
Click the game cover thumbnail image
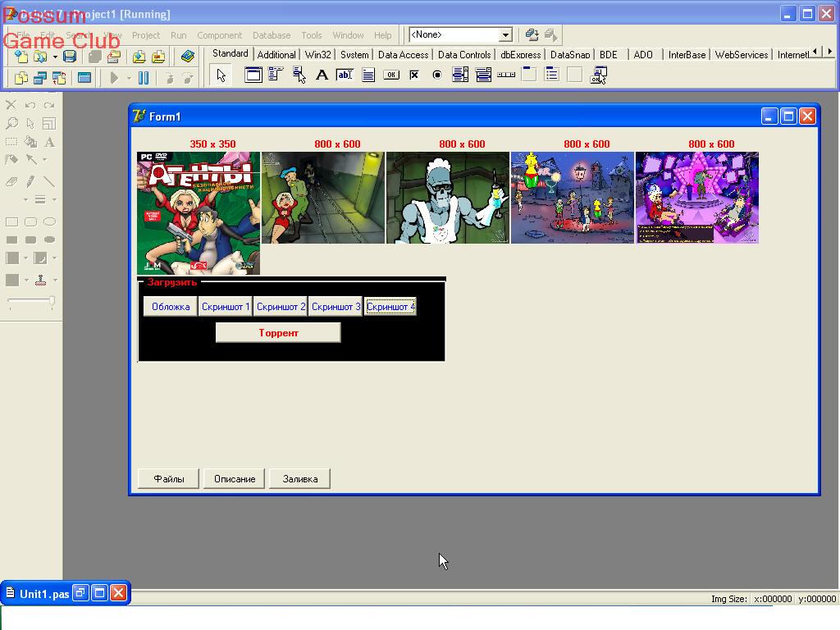tap(199, 213)
